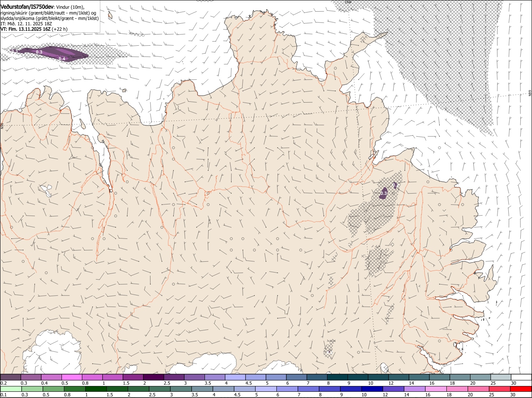Pick the dark blue 10 swatch on the lower scale

point(372,389)
